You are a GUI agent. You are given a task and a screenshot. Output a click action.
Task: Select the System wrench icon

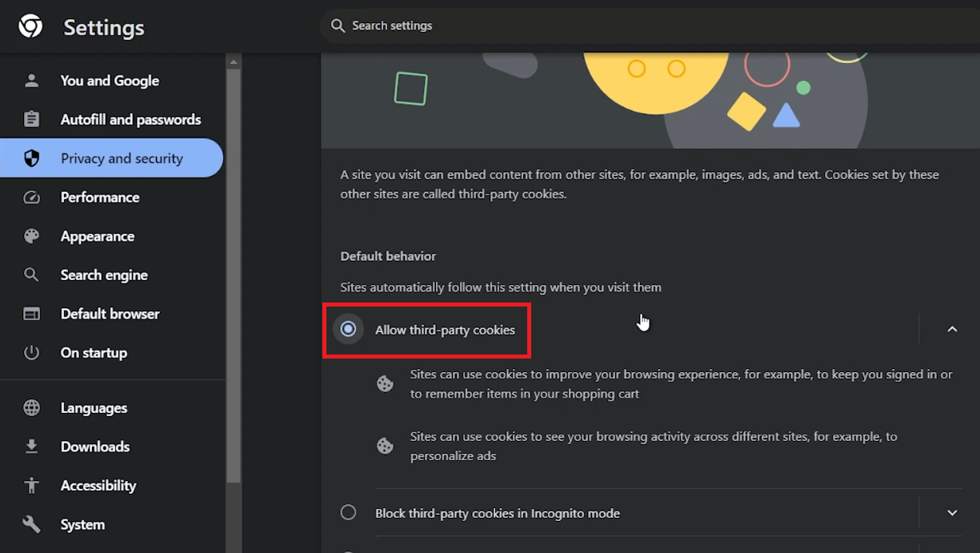(x=31, y=524)
